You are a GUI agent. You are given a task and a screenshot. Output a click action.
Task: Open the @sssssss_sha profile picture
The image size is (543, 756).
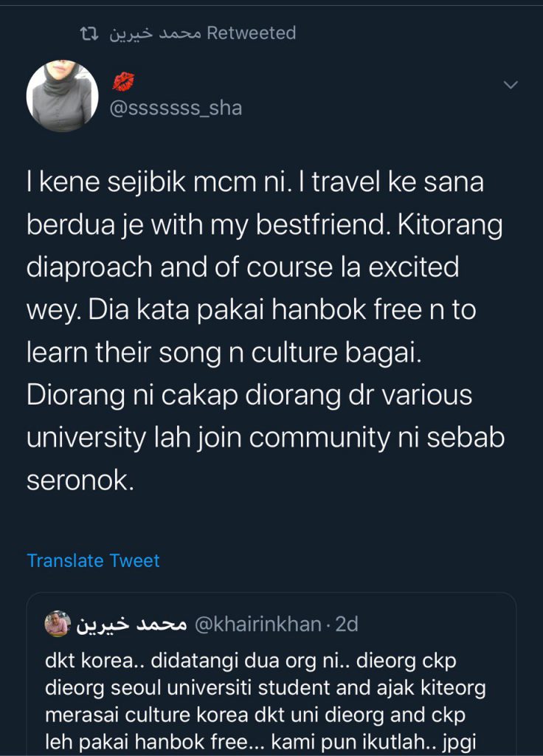pyautogui.click(x=63, y=96)
